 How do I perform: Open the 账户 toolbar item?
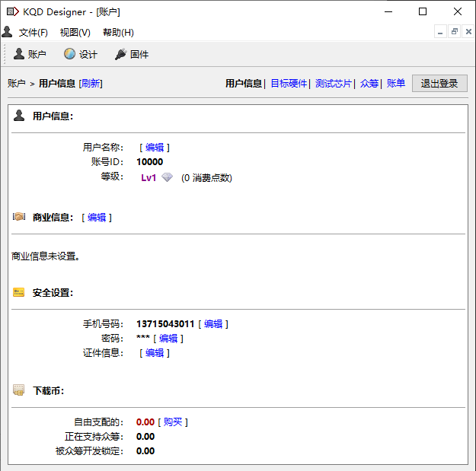30,54
